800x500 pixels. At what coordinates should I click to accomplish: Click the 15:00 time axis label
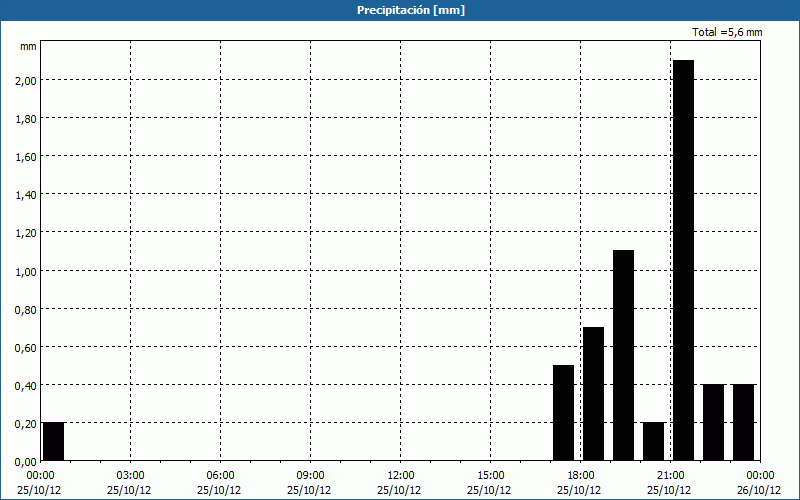490,476
